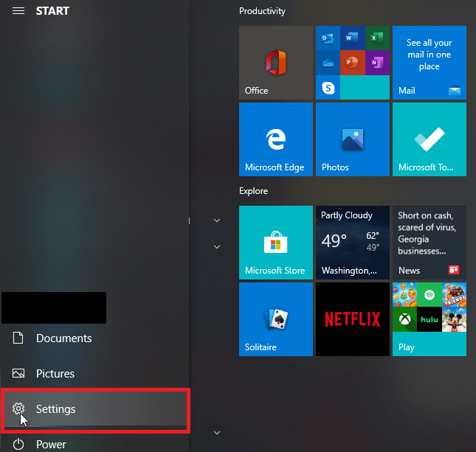Open the Microsoft Store tile
This screenshot has height=452, width=476.
276,243
